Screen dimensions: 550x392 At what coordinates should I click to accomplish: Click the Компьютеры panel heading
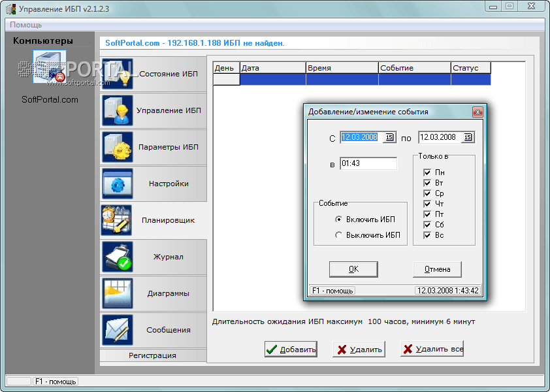(x=43, y=41)
